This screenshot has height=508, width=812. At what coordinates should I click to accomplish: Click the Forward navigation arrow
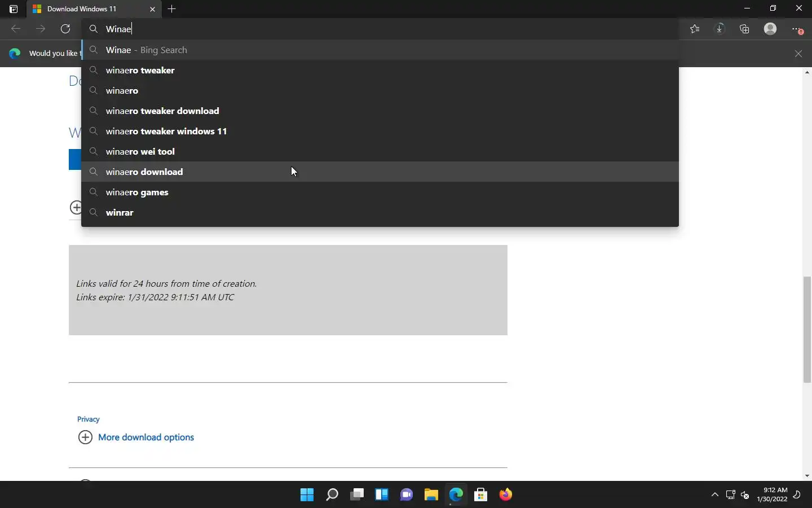[x=41, y=29]
